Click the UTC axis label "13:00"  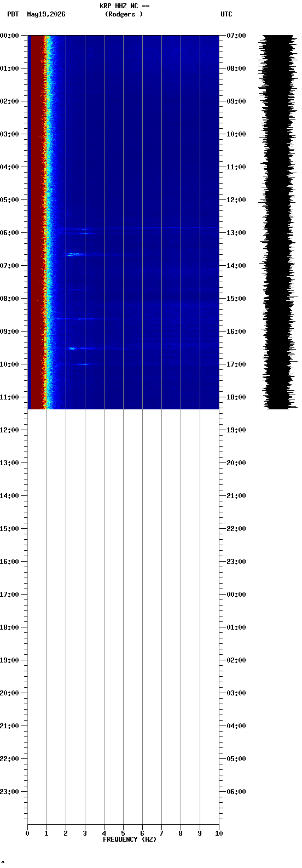pyautogui.click(x=236, y=233)
